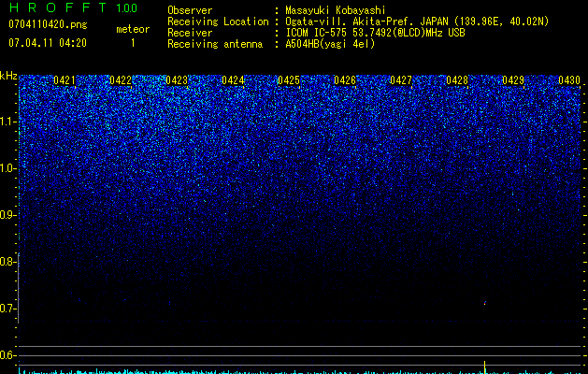This screenshot has width=588, height=374.
Task: Click receiver text ICOM IC-575 53.7492 MHz USB
Action: tap(375, 33)
